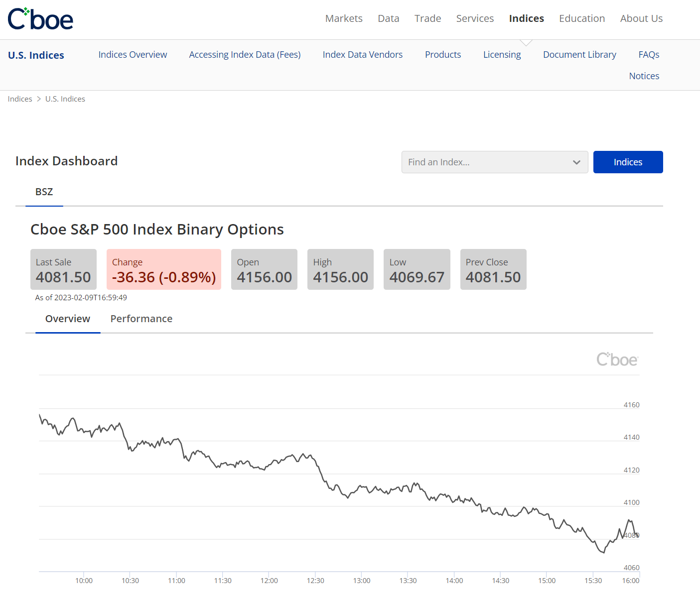Viewport: 700px width, 598px height.
Task: Click the Cboe logo in the header
Action: (x=40, y=19)
